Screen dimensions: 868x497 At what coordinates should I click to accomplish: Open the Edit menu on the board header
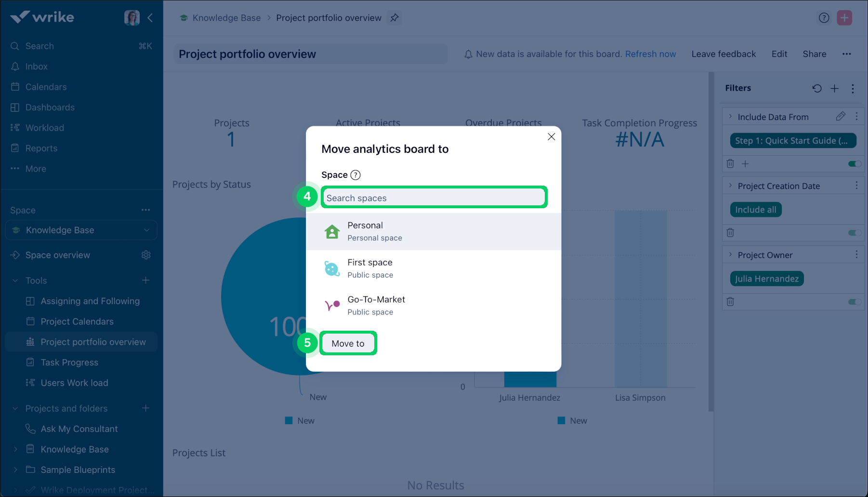(x=779, y=54)
